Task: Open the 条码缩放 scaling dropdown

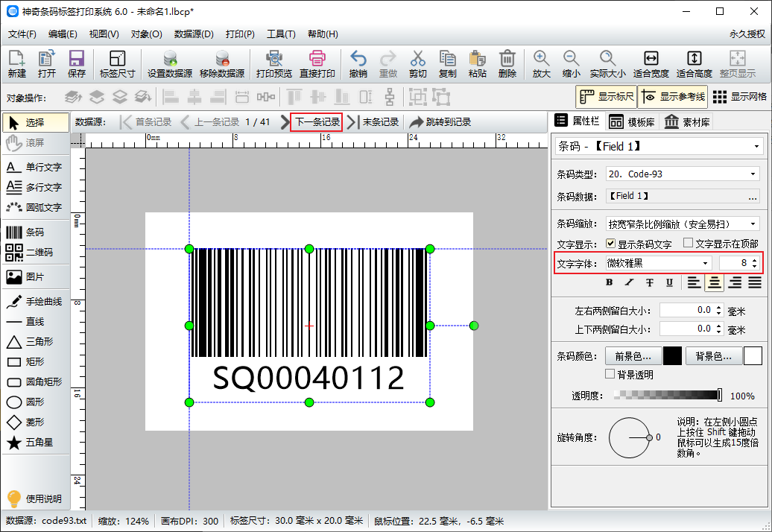Action: tap(683, 224)
